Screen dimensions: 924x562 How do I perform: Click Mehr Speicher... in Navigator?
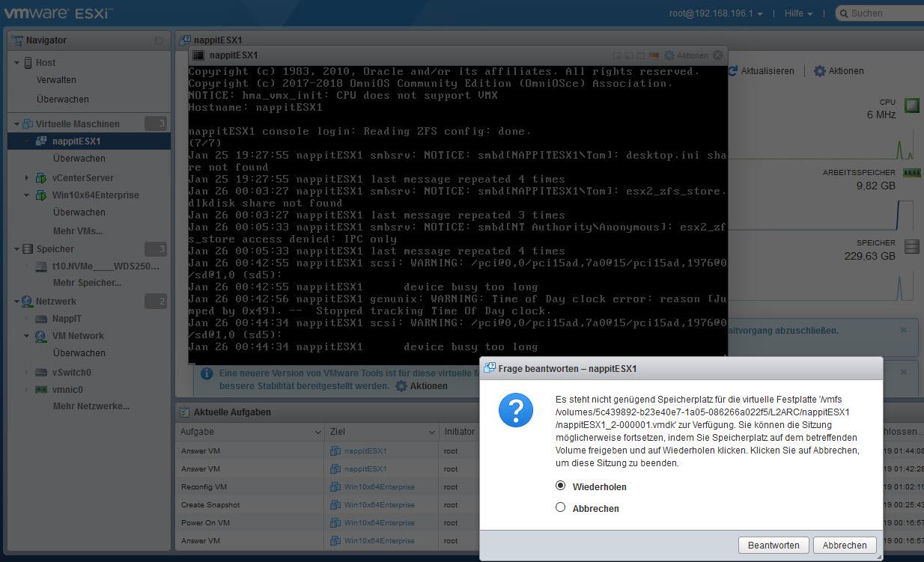[87, 283]
